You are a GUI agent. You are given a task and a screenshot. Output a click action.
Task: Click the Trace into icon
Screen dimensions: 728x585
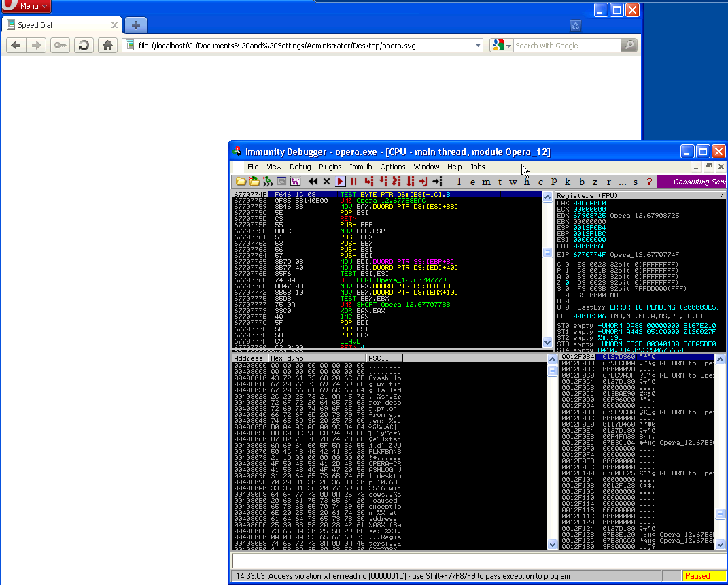click(396, 182)
